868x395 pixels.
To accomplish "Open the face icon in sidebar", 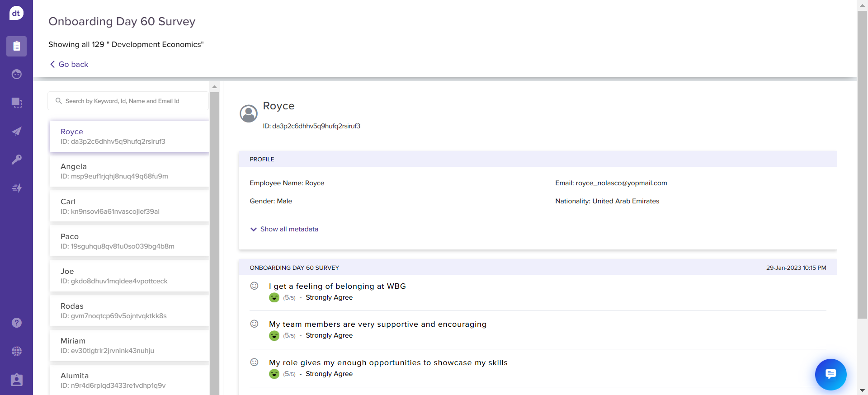I will coord(16,74).
